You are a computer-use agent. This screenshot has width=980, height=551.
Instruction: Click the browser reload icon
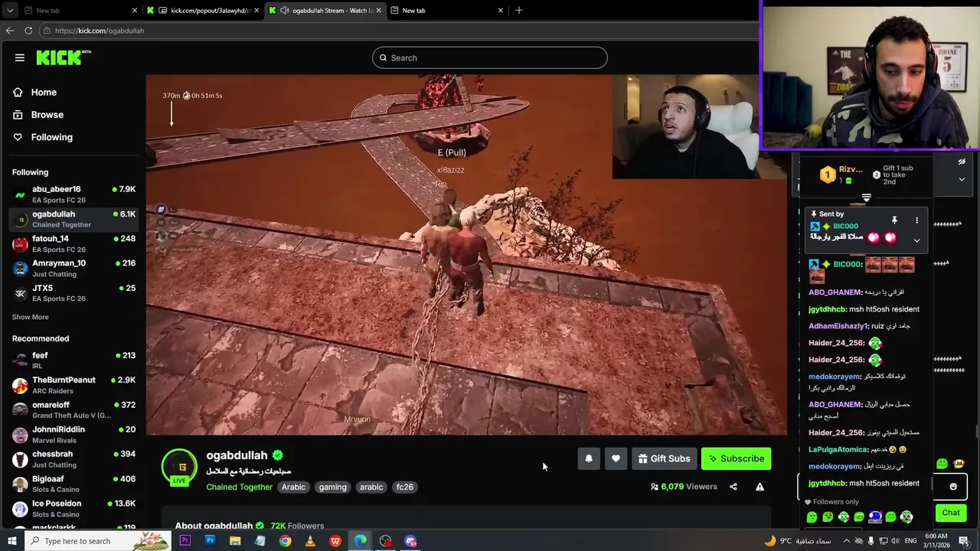(28, 31)
